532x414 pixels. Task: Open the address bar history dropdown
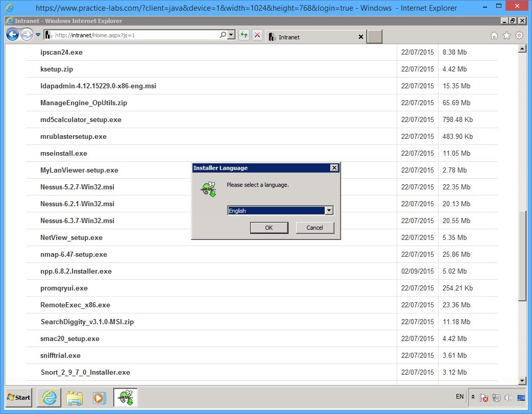232,34
